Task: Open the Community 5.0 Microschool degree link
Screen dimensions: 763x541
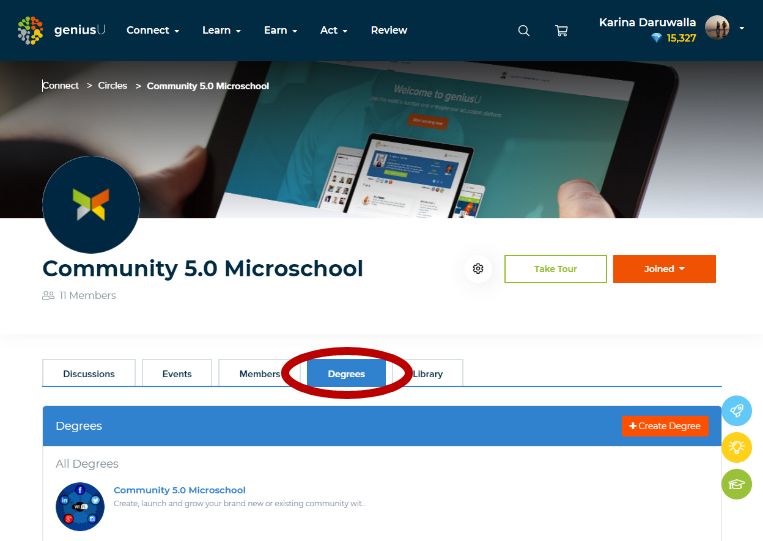Action: point(179,490)
